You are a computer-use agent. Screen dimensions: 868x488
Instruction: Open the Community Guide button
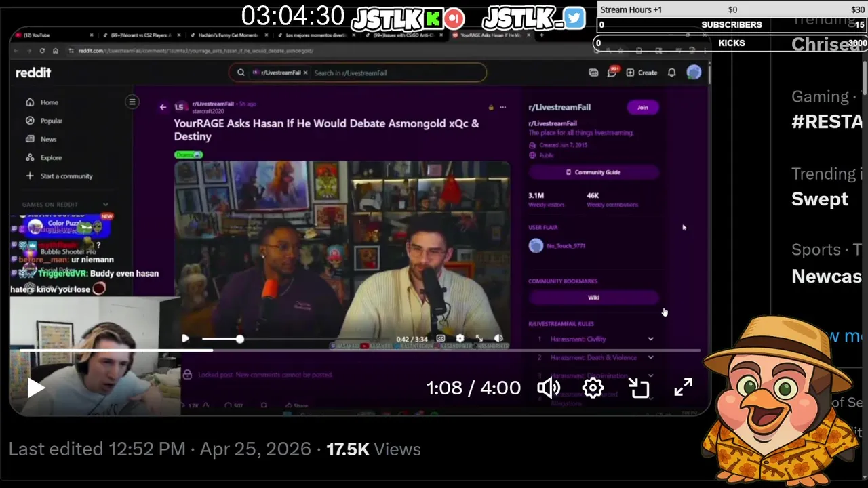pos(593,172)
